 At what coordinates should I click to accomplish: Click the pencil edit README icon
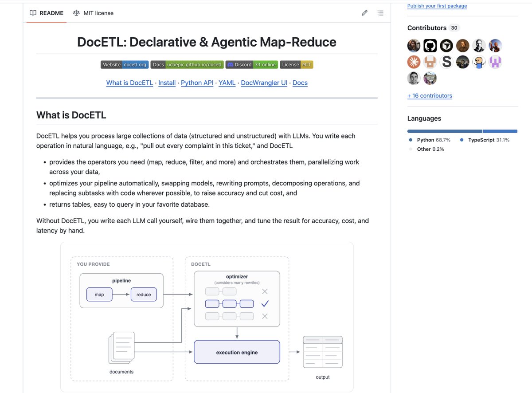(x=364, y=13)
